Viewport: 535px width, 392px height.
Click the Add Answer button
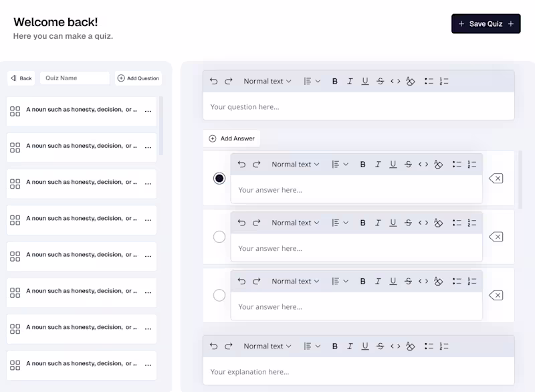point(231,138)
